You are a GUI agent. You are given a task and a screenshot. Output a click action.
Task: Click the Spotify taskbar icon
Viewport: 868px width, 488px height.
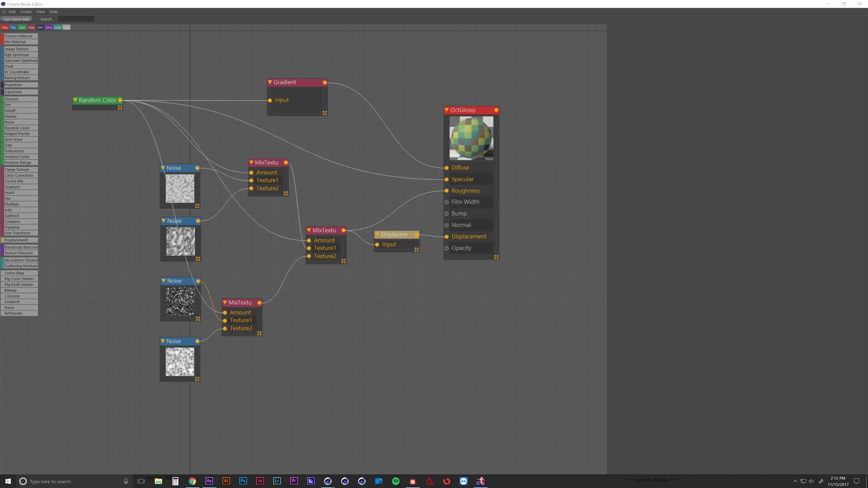click(396, 481)
